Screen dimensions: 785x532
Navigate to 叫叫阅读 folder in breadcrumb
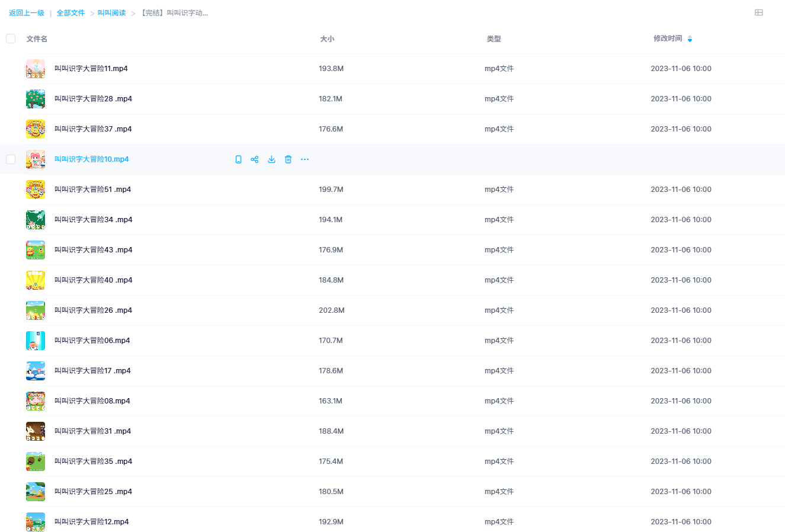[111, 13]
